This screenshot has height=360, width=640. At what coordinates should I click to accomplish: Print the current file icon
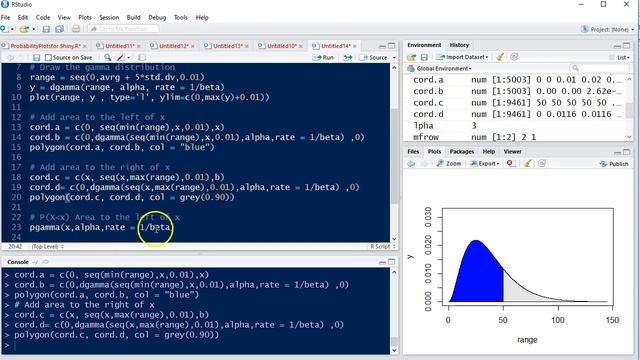tap(76, 29)
